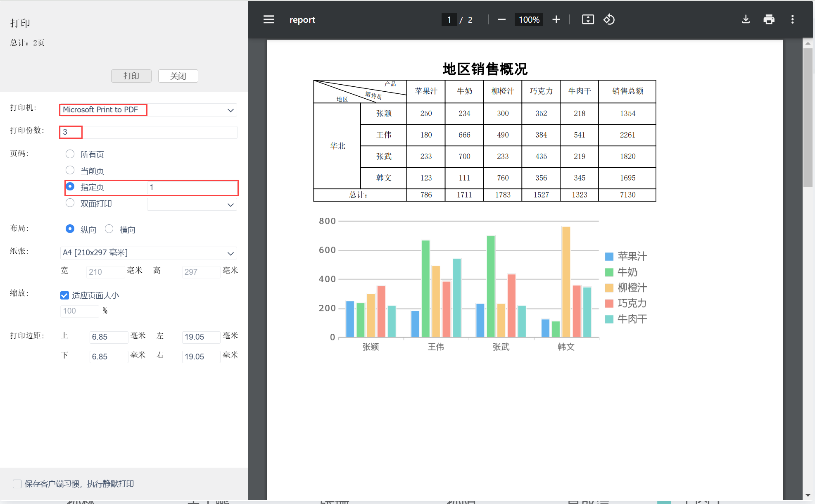
Task: Enable 保存客户端习惯 silent print checkbox
Action: [17, 484]
